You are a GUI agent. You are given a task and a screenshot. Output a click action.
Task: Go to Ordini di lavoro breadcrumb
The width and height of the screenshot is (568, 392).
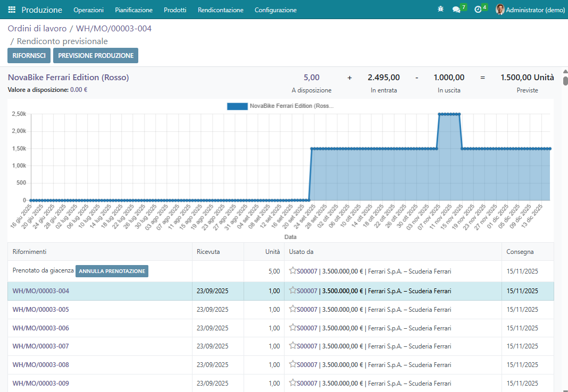(37, 29)
